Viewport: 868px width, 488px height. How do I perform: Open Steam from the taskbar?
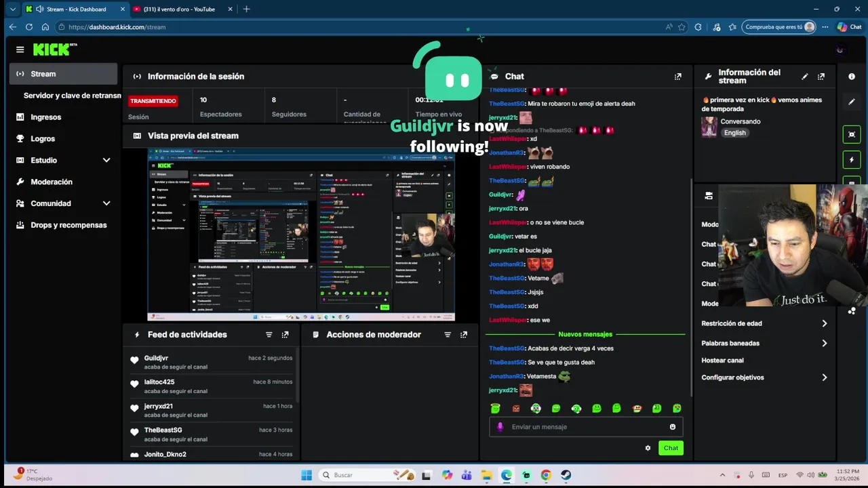(566, 475)
